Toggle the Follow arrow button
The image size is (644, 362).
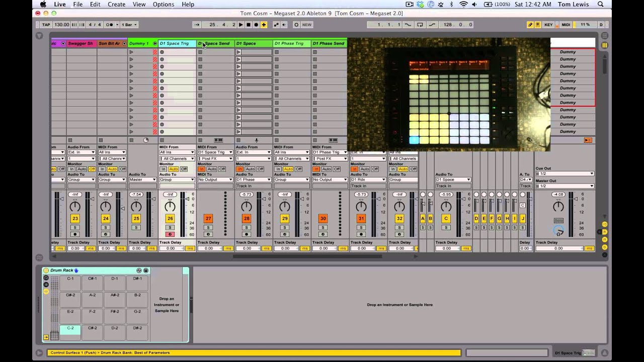197,25
